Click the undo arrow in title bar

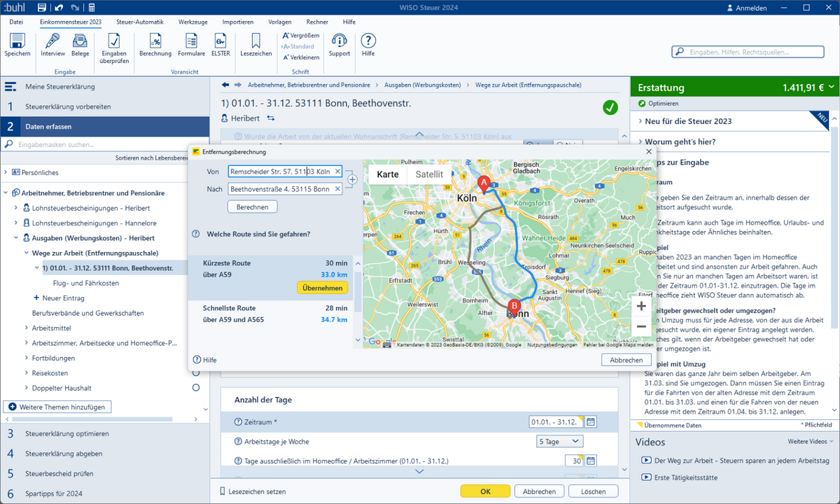58,8
